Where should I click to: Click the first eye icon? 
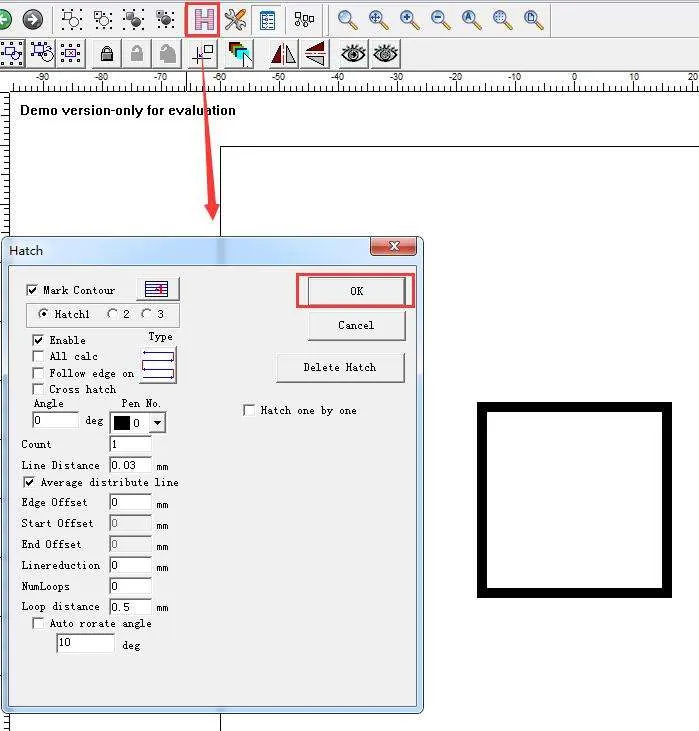pos(353,54)
